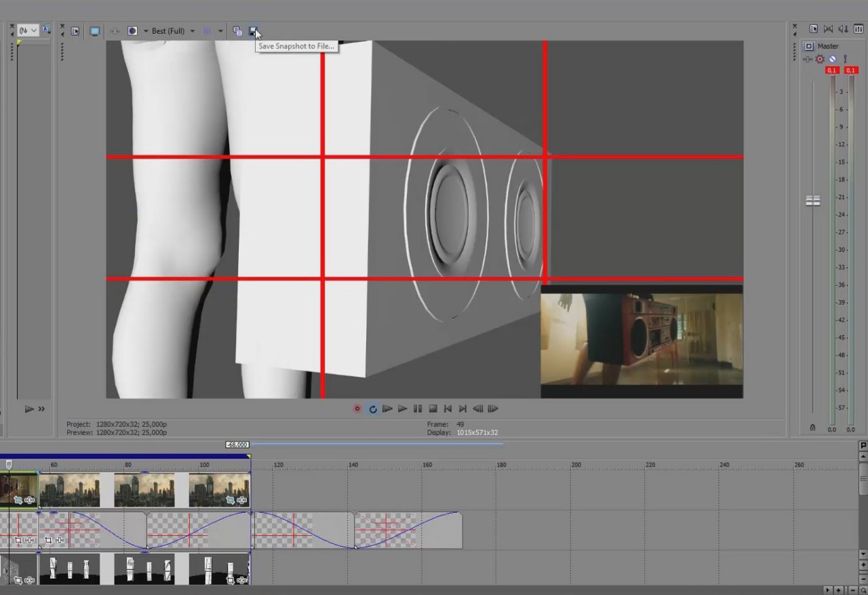Image resolution: width=868 pixels, height=595 pixels.
Task: Go to end of project
Action: click(462, 409)
